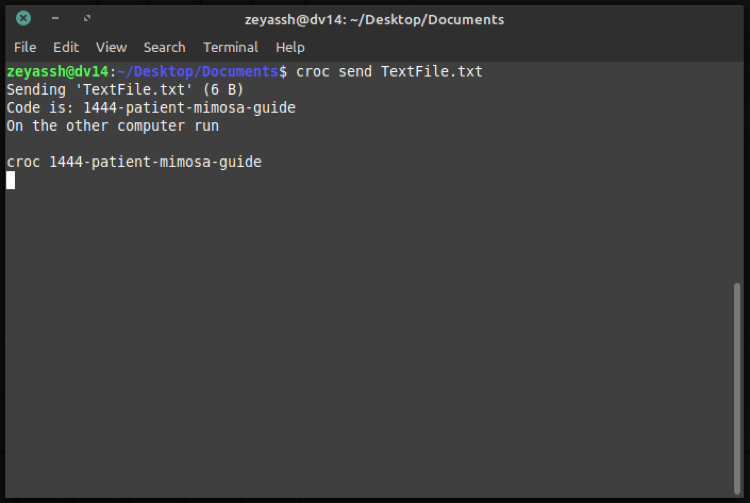750x503 pixels.
Task: Click the "Sending 'TextFile.txt' (6 B)" output line
Action: [125, 90]
